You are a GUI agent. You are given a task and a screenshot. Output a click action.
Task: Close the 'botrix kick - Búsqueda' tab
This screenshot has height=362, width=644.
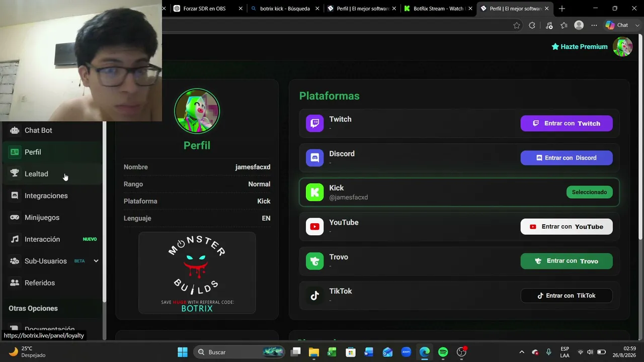click(317, 9)
